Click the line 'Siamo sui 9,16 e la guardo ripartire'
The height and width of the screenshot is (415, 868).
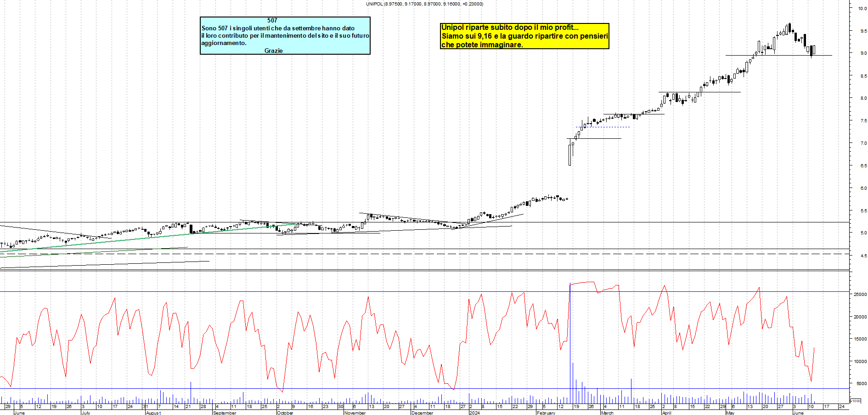524,36
